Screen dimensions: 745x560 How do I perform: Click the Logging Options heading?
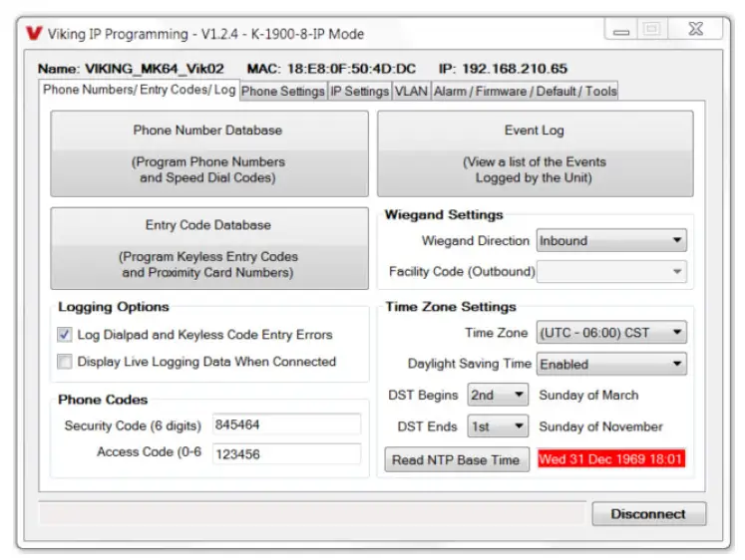point(114,307)
